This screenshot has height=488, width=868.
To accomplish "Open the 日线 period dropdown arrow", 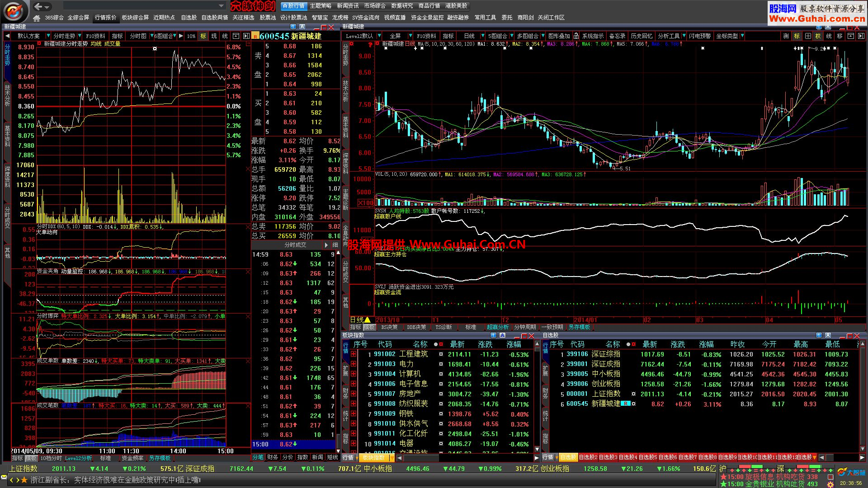I will [x=482, y=36].
